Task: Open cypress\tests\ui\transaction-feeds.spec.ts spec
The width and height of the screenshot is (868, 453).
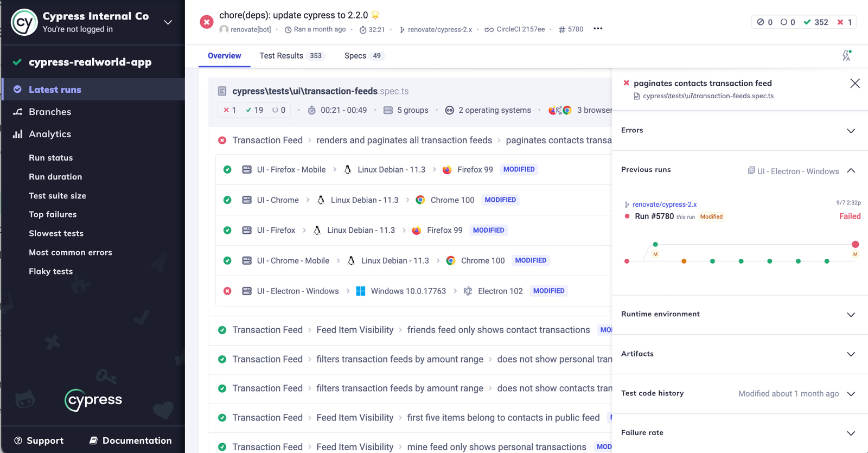Action: [320, 91]
